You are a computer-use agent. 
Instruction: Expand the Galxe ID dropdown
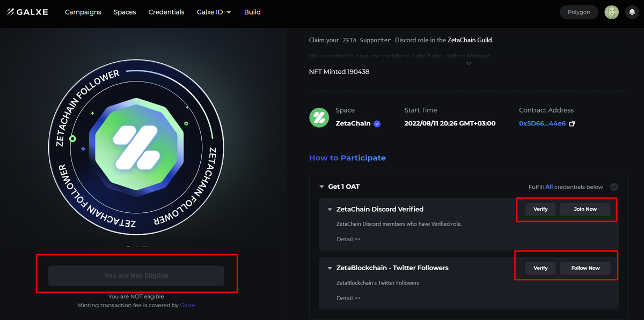[x=214, y=12]
